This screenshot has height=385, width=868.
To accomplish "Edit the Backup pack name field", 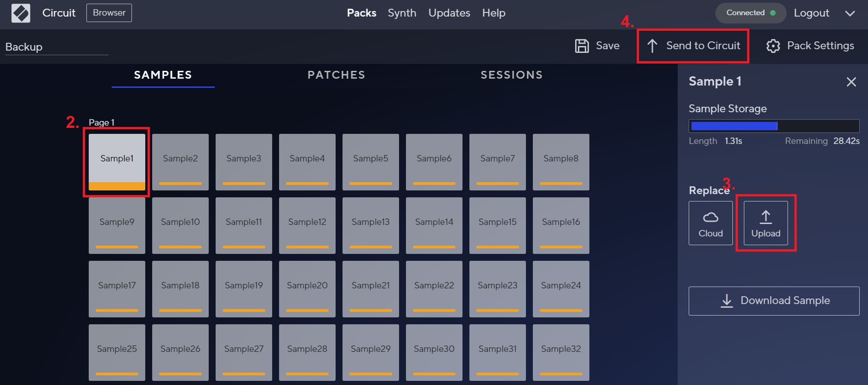I will coord(57,47).
